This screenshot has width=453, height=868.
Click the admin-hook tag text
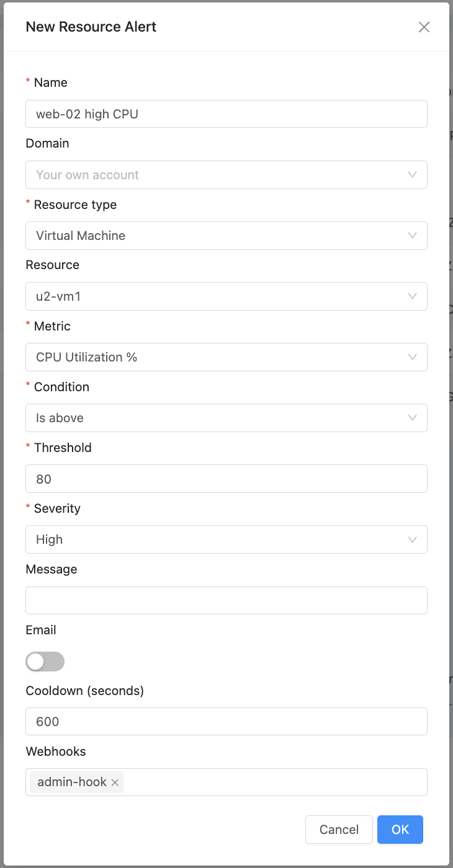point(72,782)
